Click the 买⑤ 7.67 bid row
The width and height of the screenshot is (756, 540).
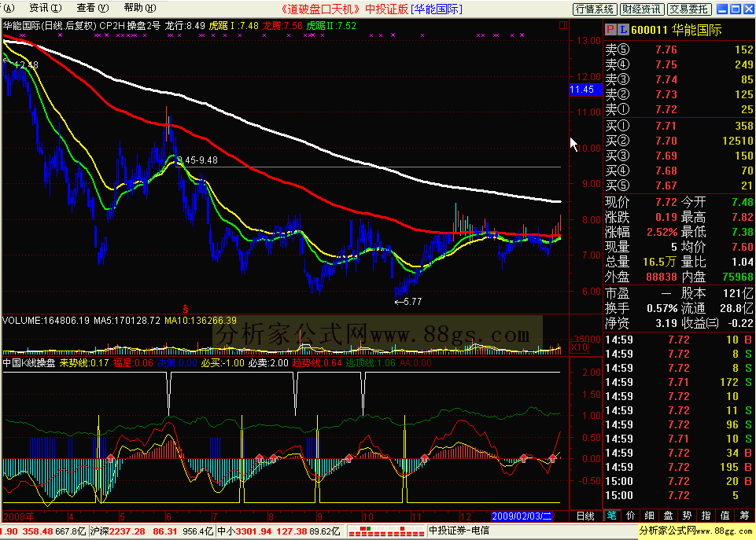coord(679,186)
